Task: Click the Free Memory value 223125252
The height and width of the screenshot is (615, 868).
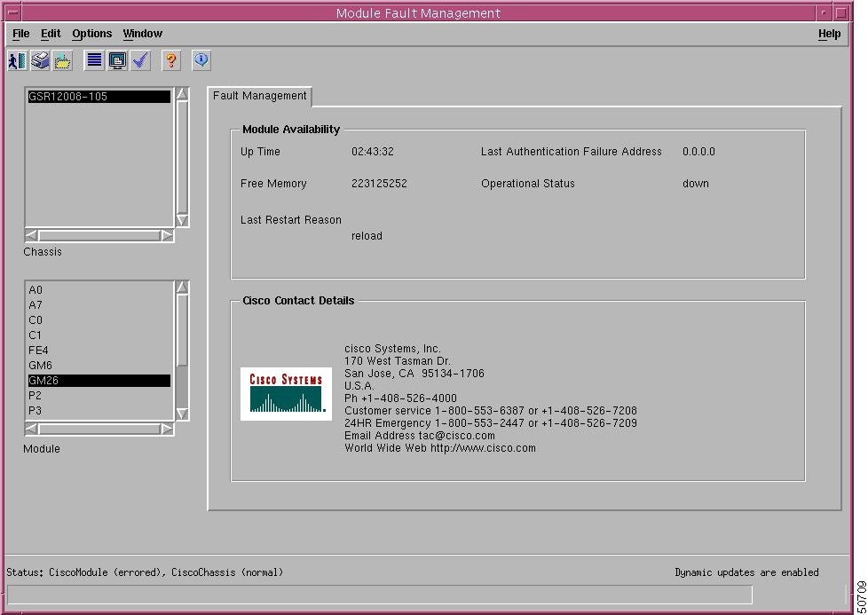Action: pos(379,184)
